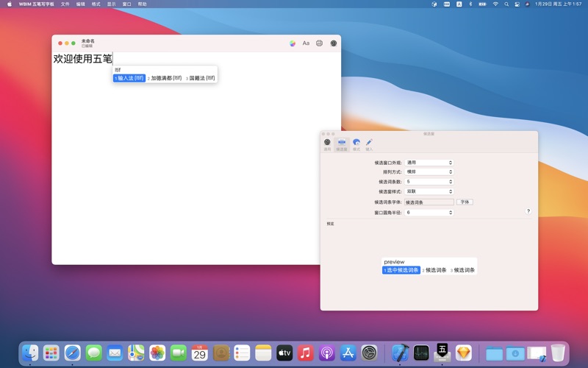Click the 候选词条字体 font preview field
This screenshot has height=368, width=588.
click(429, 202)
